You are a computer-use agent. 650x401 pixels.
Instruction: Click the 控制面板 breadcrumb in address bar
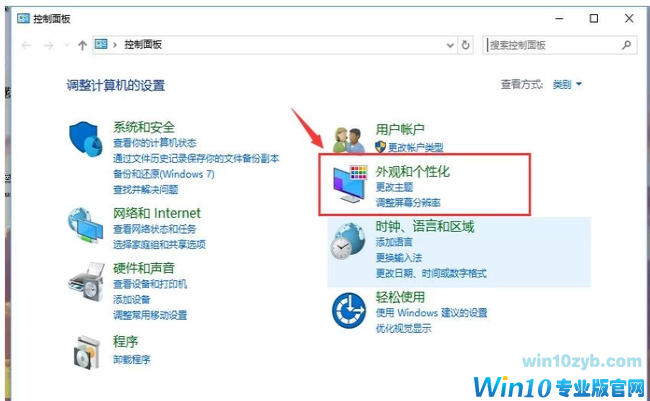click(143, 44)
